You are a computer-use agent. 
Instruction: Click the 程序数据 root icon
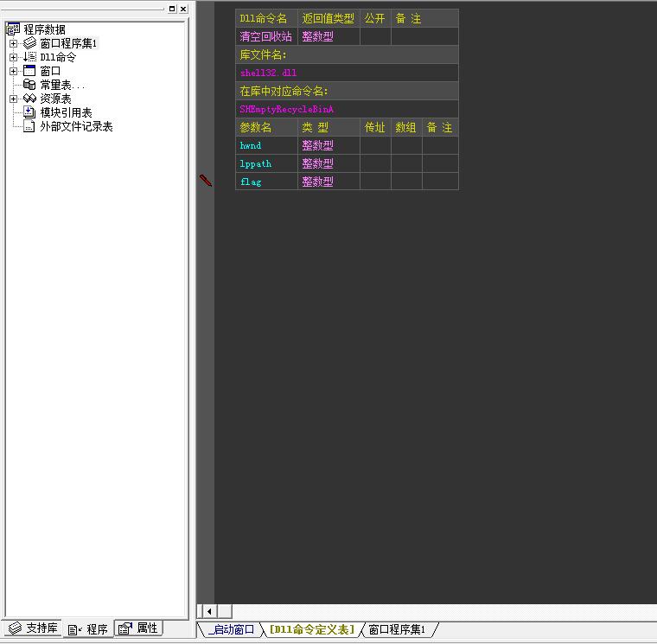[13, 29]
